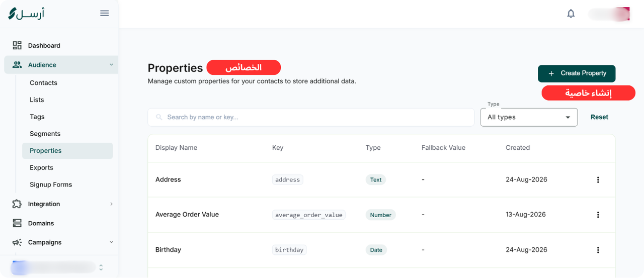644x278 pixels.
Task: Click the Domains server icon
Action: pyautogui.click(x=17, y=223)
